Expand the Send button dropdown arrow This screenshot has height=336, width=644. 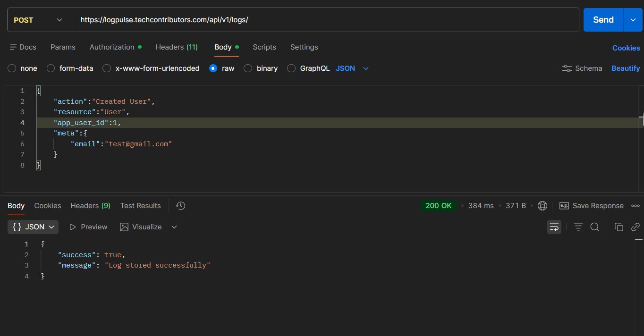(x=633, y=20)
